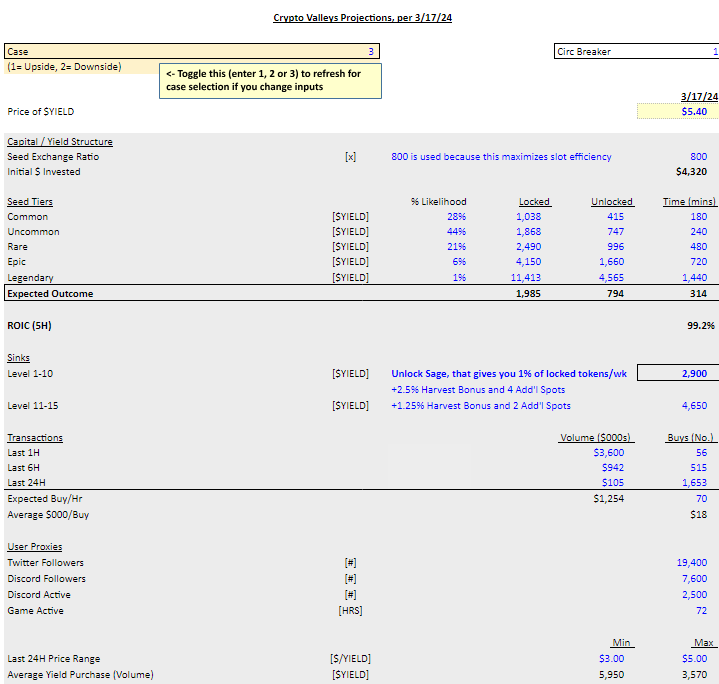Select the Initial $ Invested value $4,320

691,171
